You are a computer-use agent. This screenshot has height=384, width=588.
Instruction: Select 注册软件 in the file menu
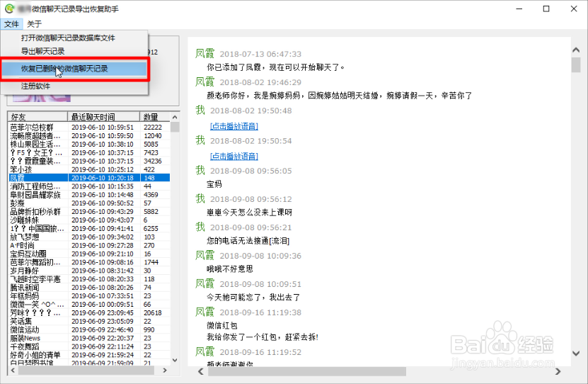(35, 86)
